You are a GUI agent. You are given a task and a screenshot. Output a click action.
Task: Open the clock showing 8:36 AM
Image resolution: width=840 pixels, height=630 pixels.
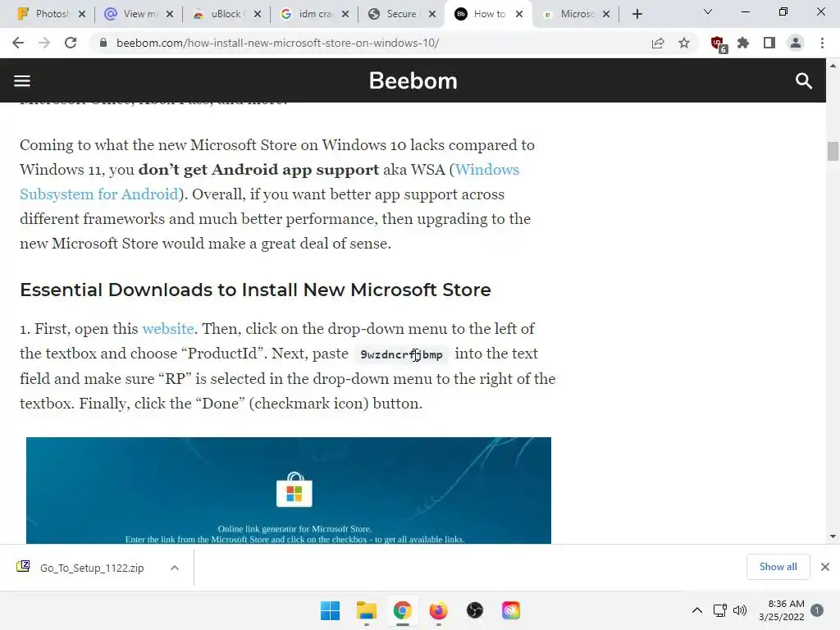tap(782, 610)
